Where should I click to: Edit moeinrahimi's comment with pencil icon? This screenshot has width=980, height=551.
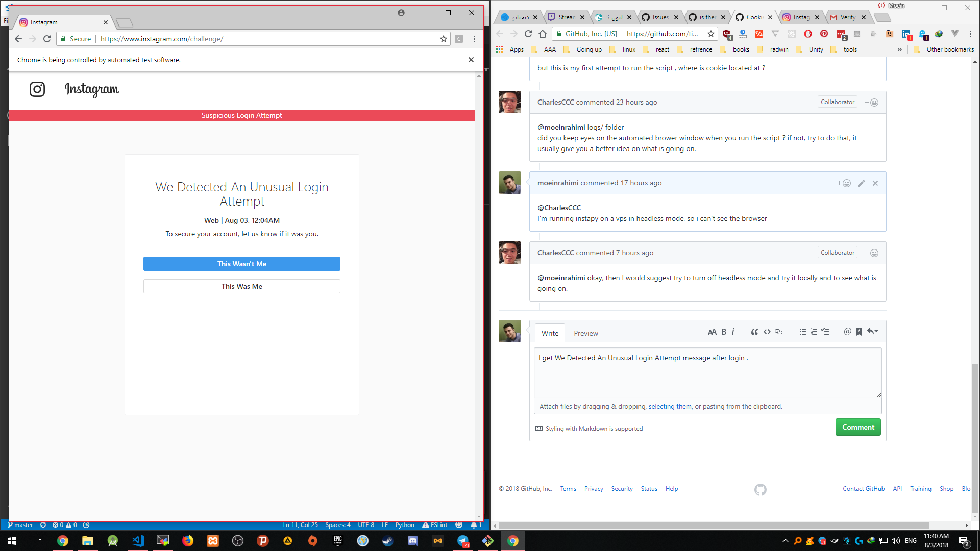861,183
